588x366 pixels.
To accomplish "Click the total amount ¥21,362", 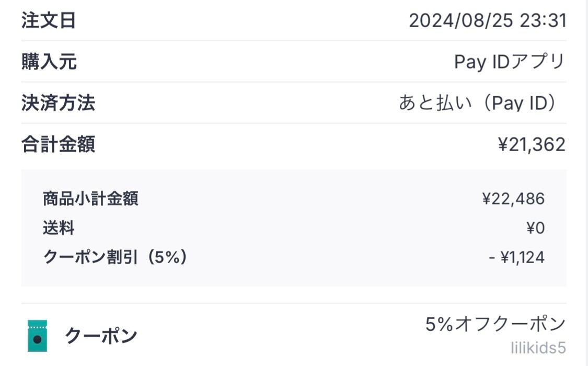I will click(531, 145).
